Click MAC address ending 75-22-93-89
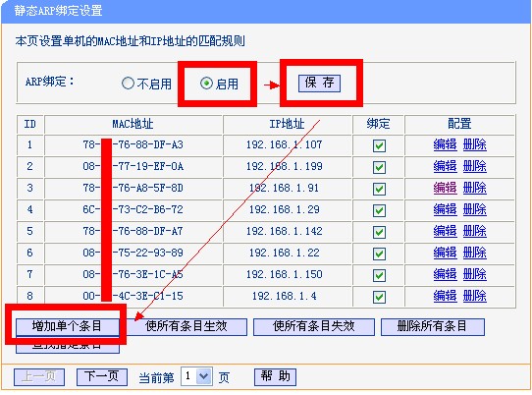The height and width of the screenshot is (395, 532). point(133,253)
